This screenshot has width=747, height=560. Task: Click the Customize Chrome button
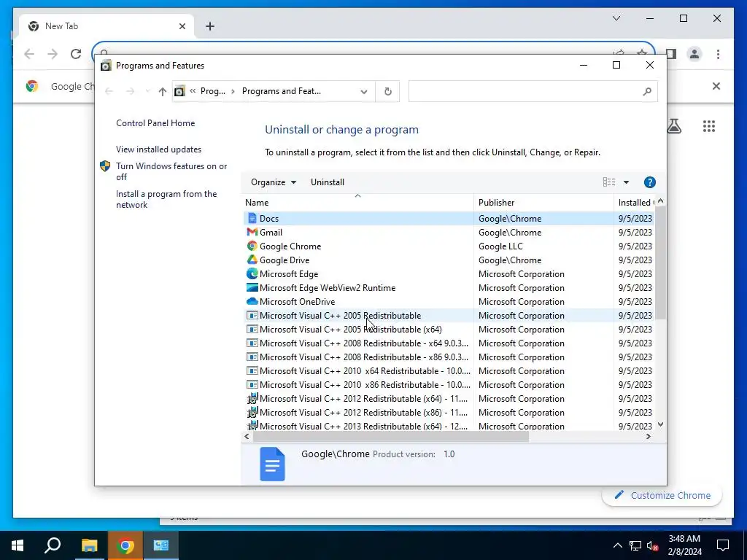pyautogui.click(x=662, y=495)
